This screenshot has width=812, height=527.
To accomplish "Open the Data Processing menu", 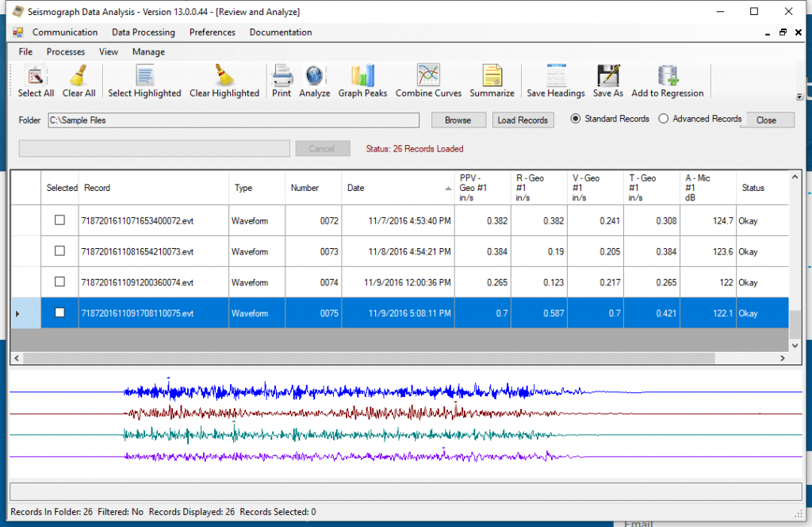I will point(143,32).
